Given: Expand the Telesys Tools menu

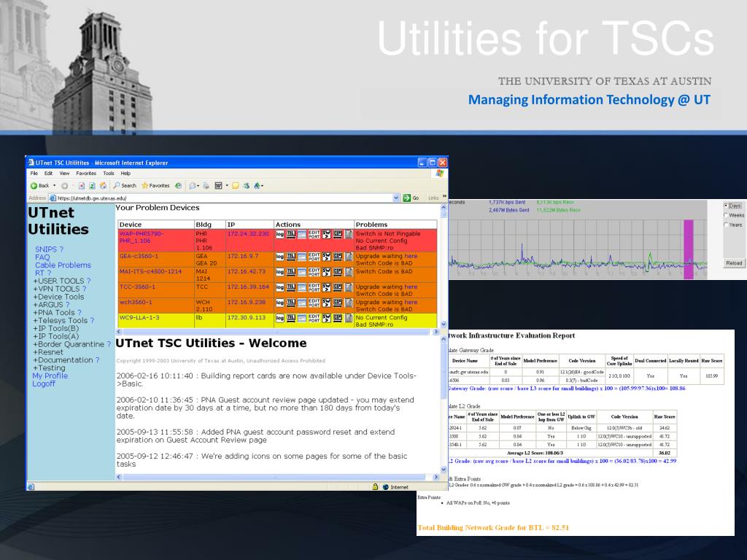Looking at the screenshot, I should click(61, 321).
